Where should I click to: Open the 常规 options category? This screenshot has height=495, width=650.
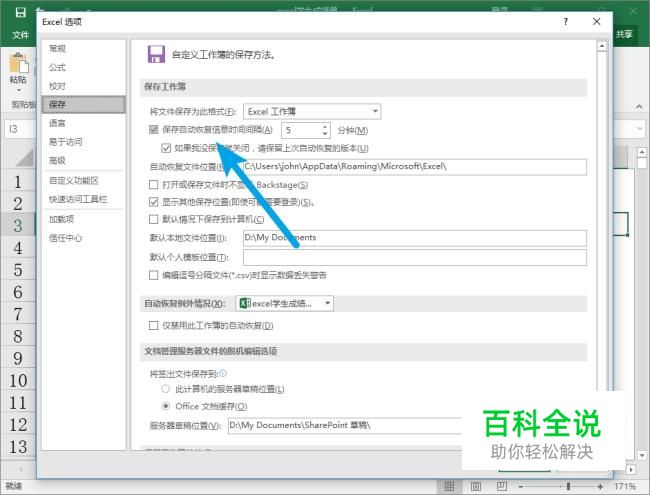[57, 49]
